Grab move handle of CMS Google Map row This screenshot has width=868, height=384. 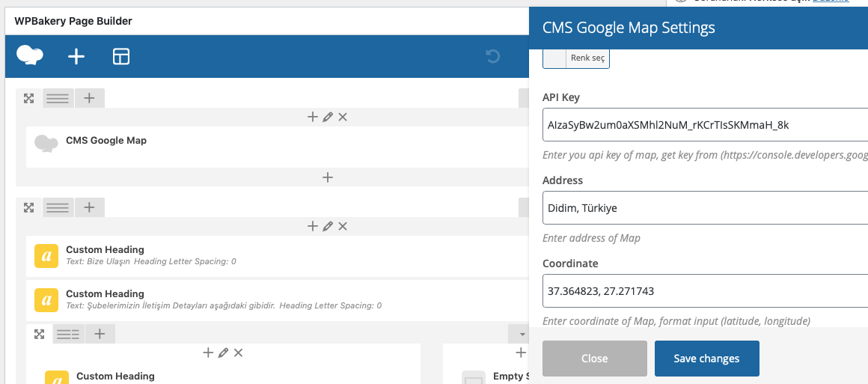tap(28, 99)
